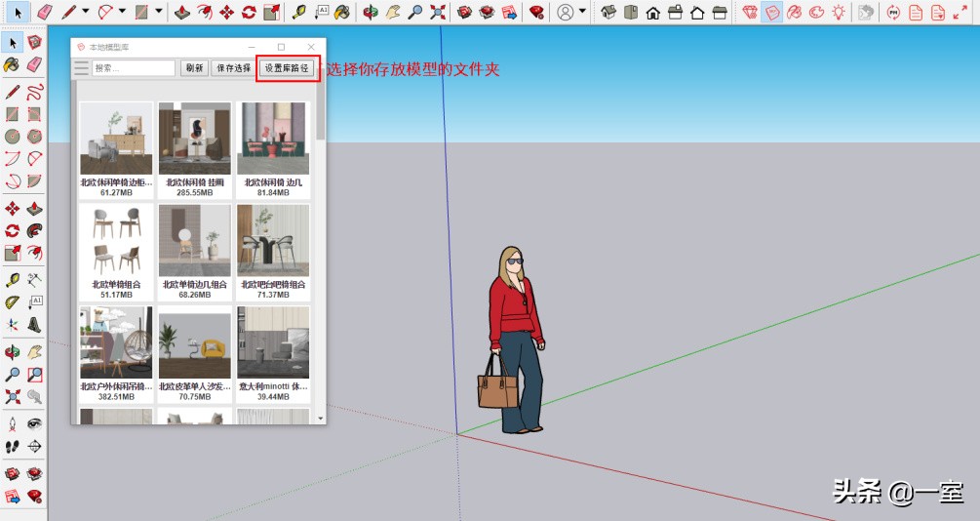Switch to the isometric house view
Image resolution: width=980 pixels, height=521 pixels.
607,13
